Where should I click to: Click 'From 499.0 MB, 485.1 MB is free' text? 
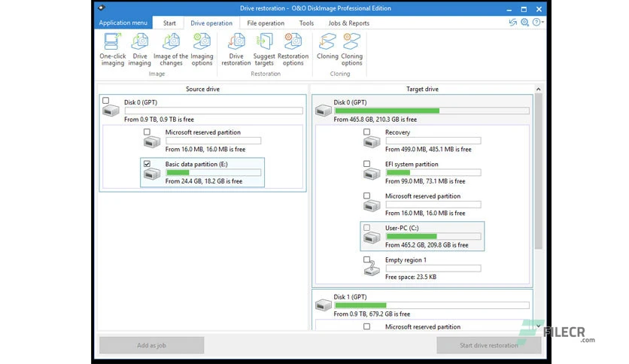[x=428, y=149]
